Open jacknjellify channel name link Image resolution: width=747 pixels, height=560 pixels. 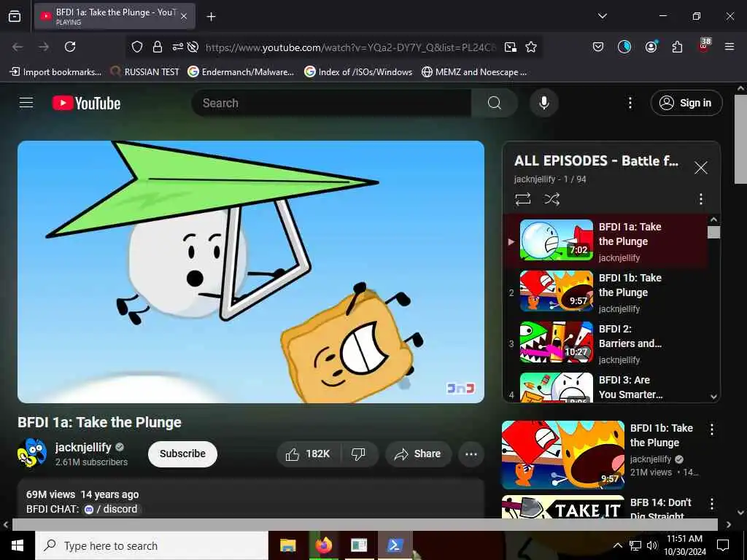point(83,447)
